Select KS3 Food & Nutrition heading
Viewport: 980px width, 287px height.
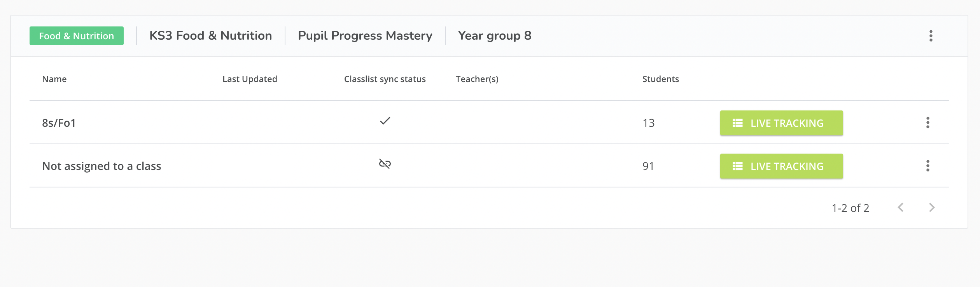click(x=210, y=36)
